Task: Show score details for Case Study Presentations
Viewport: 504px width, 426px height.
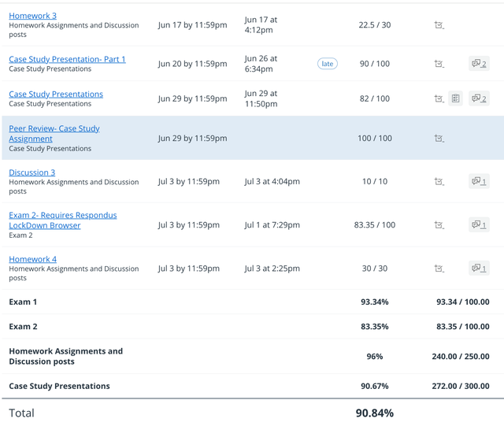Action: point(439,98)
